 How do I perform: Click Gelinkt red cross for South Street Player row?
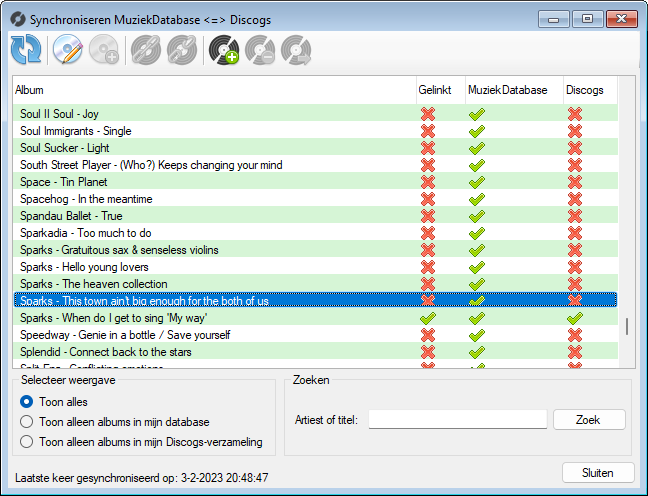pyautogui.click(x=428, y=165)
